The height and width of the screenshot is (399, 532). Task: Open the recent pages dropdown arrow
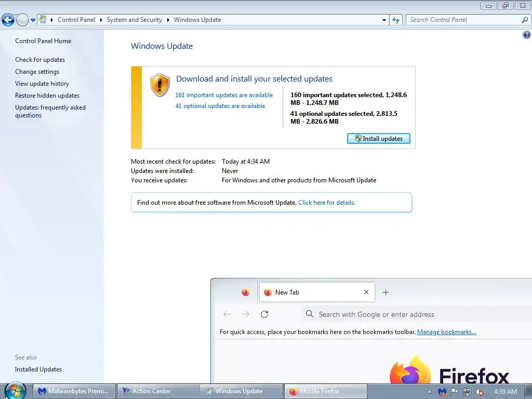[33, 20]
